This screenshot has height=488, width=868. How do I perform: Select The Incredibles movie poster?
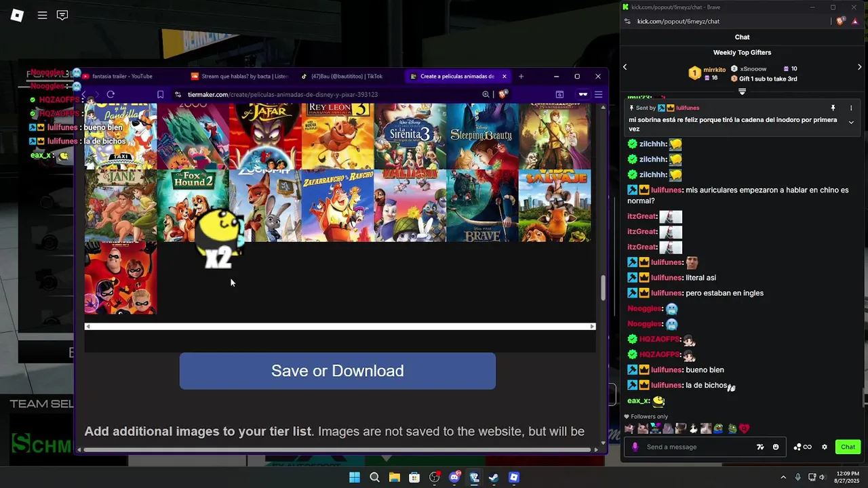click(121, 278)
